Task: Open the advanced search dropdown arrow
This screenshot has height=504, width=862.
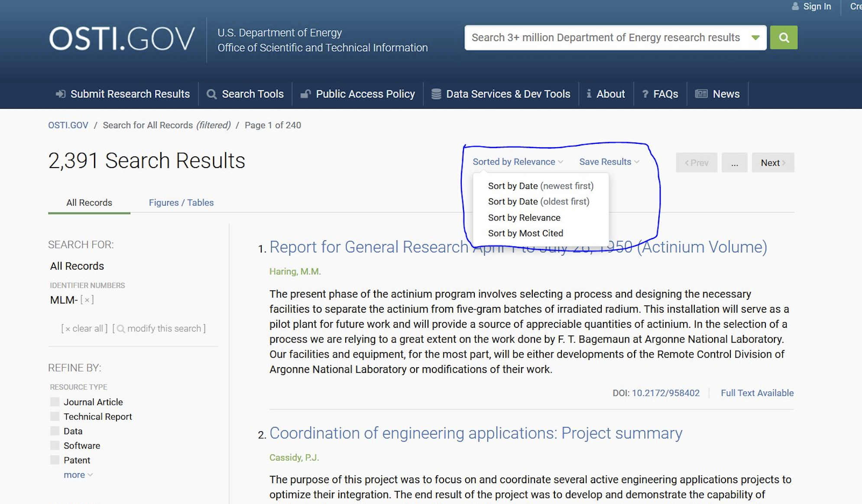Action: point(755,38)
